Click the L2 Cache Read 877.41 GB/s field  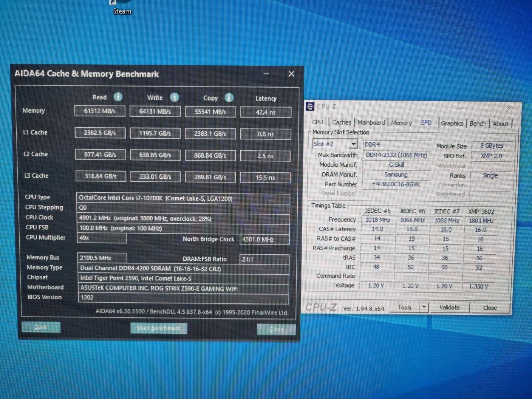click(100, 155)
